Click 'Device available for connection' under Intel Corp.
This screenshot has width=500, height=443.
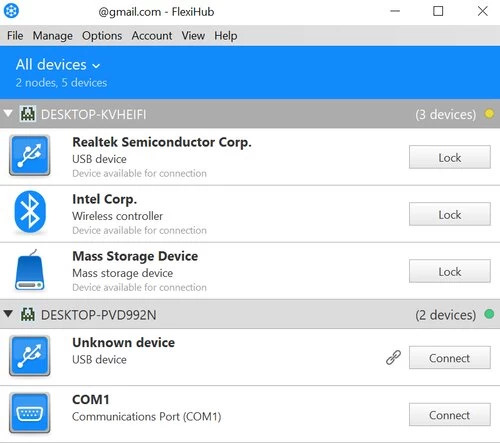139,230
